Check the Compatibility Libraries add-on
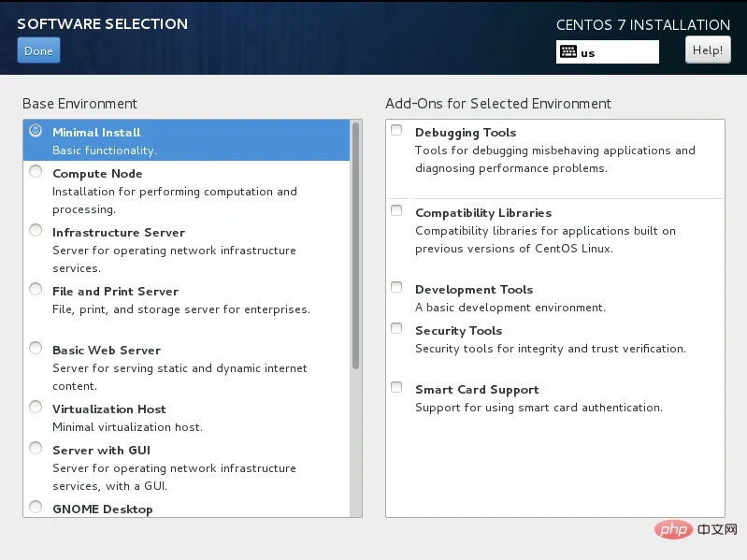Screen dimensions: 747x560 pyautogui.click(x=396, y=210)
